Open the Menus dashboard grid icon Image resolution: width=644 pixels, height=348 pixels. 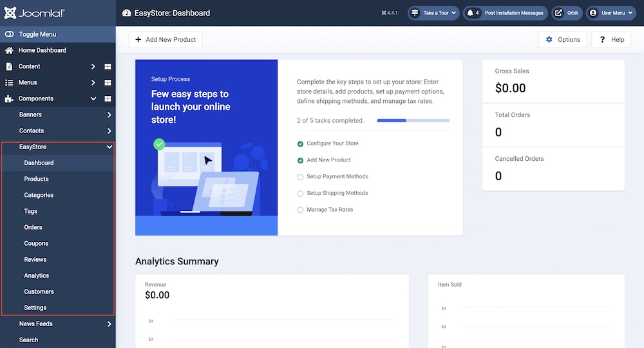(x=108, y=82)
